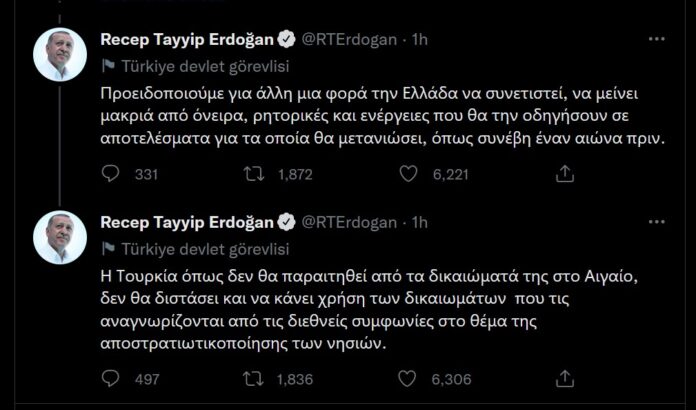Image resolution: width=696 pixels, height=410 pixels.
Task: Open profile picture on the first tweet
Action: click(x=60, y=54)
